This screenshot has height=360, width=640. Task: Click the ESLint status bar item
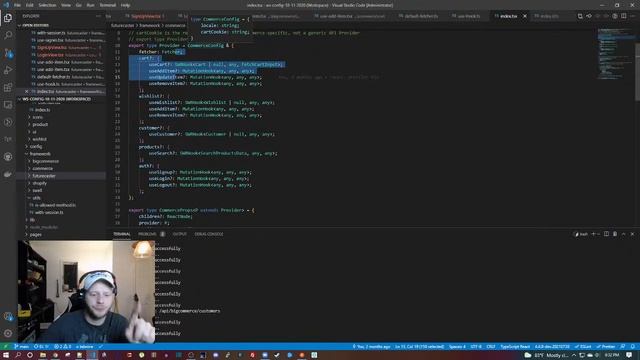click(x=583, y=347)
